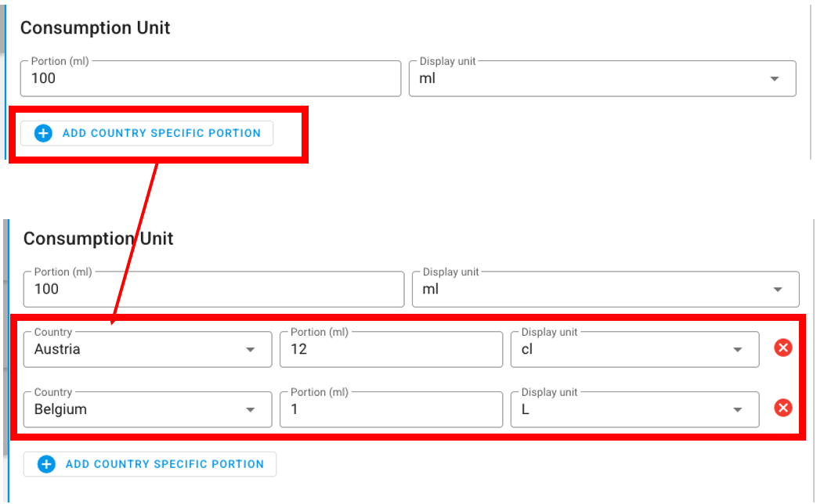Select the Belgium country combo box

pos(148,409)
